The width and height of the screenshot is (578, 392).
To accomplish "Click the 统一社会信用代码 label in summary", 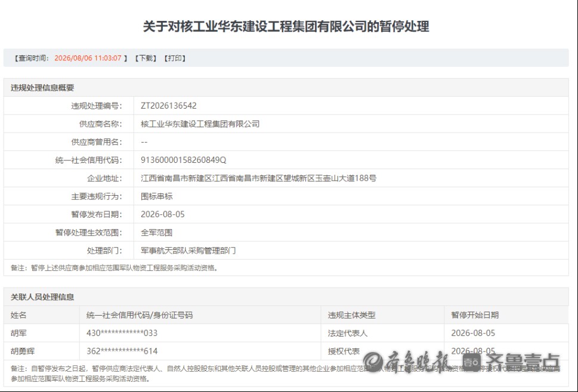I will (x=88, y=160).
